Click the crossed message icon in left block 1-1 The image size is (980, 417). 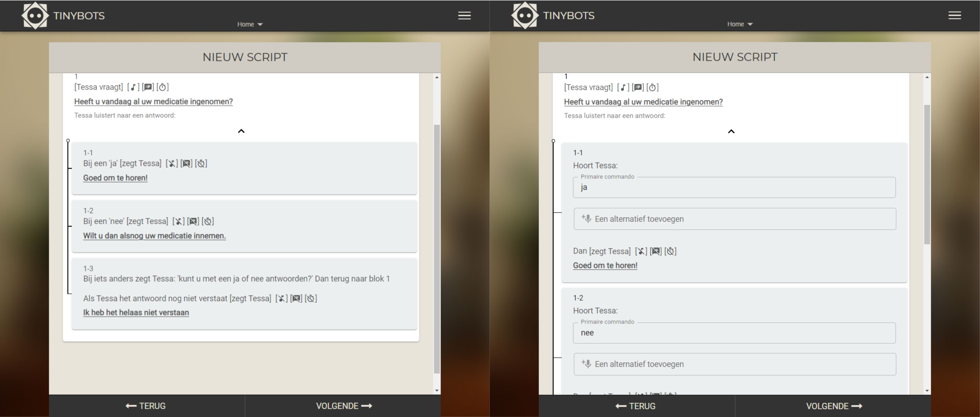click(x=186, y=164)
